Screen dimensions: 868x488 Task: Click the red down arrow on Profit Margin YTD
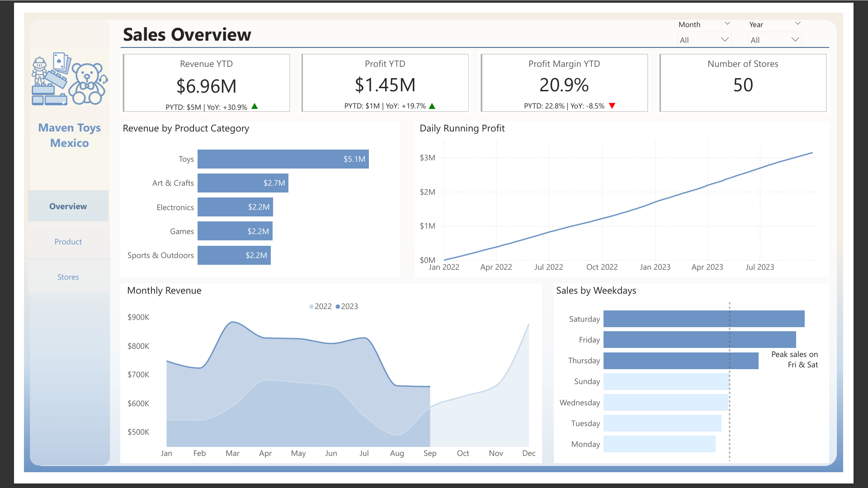613,106
